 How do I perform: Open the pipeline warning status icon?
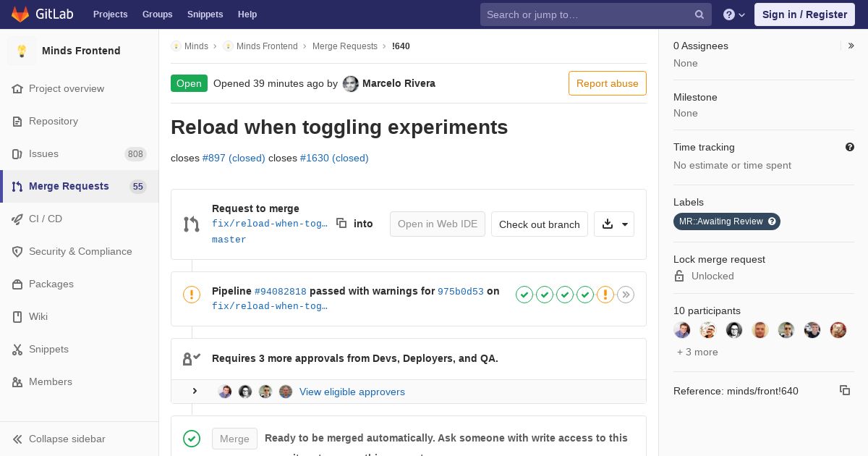point(192,295)
